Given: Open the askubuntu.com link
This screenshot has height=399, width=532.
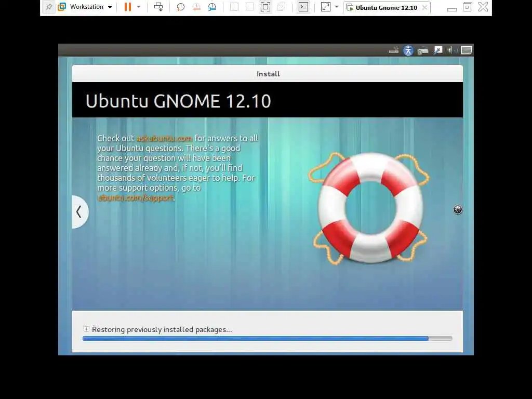Looking at the screenshot, I should point(164,138).
